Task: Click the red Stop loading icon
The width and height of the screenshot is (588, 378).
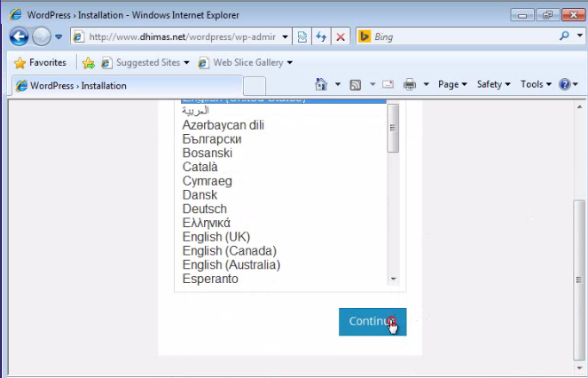Action: click(x=341, y=36)
